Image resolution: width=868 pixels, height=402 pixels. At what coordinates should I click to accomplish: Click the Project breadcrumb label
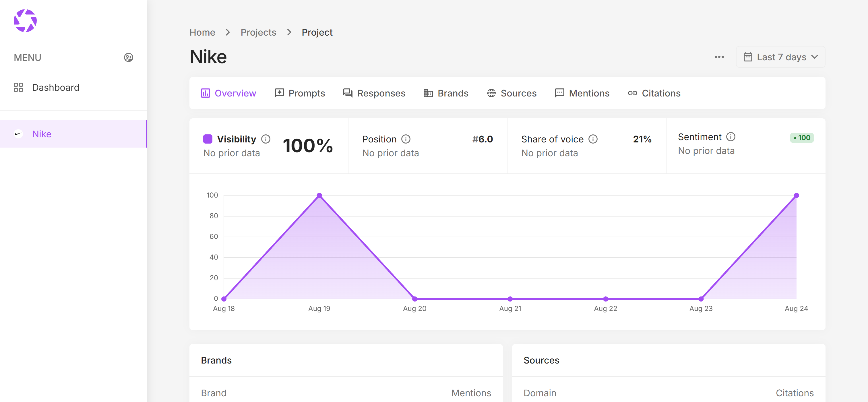pos(317,32)
